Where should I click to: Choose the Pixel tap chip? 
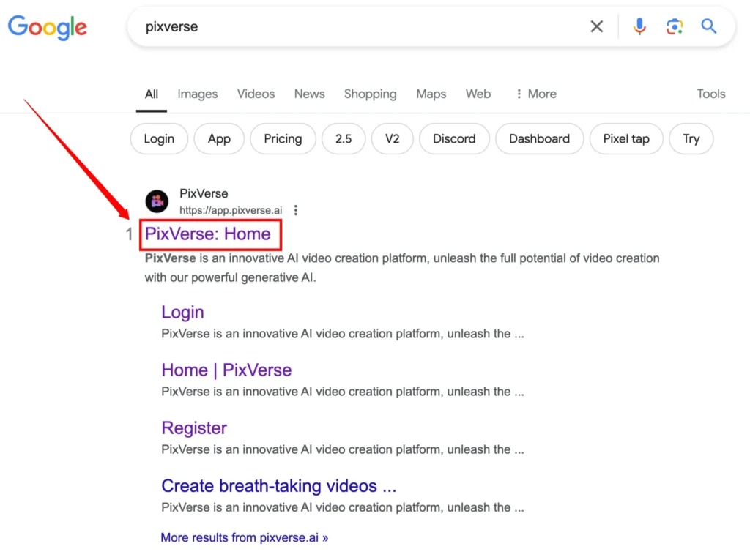pos(626,138)
